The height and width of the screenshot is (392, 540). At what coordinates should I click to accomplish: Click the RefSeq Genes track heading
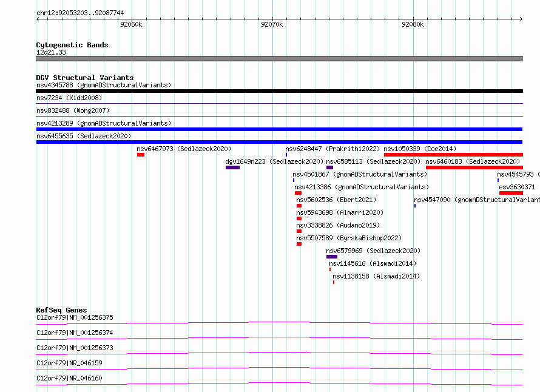pos(61,310)
